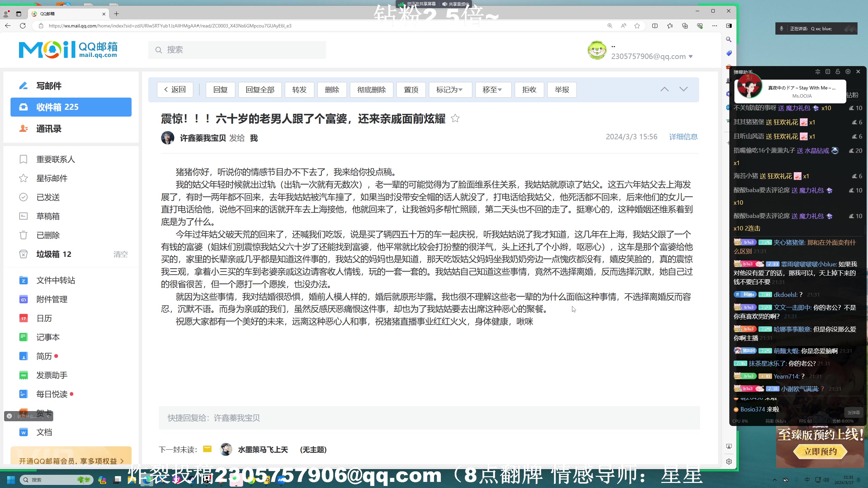Toggle the lock icon in danmaku panel
This screenshot has height=488, width=868.
click(838, 72)
